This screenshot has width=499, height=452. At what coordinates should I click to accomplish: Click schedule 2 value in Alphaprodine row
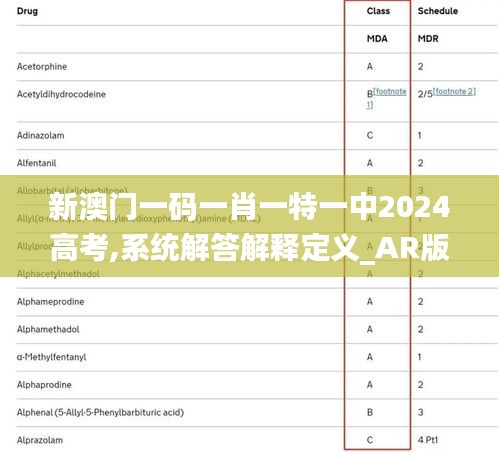(421, 385)
